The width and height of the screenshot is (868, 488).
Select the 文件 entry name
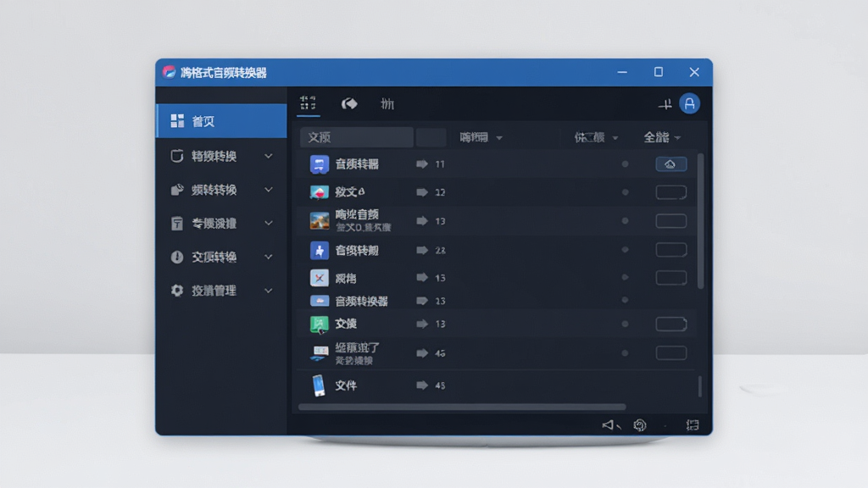pyautogui.click(x=346, y=385)
